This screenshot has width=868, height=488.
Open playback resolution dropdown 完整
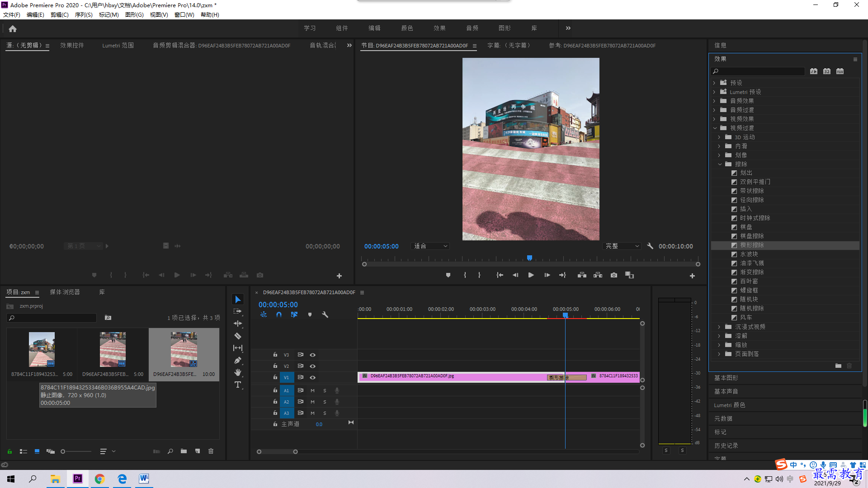(622, 246)
